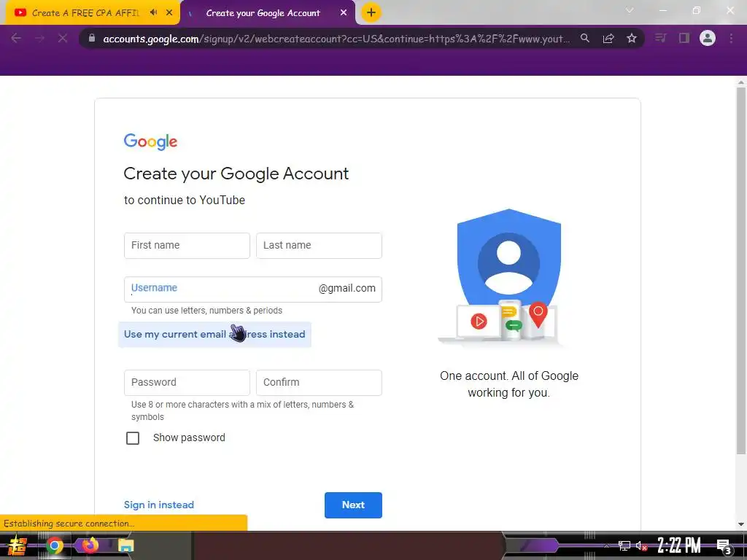The image size is (747, 560).
Task: Bookmark this page with the star icon
Action: pyautogui.click(x=632, y=38)
